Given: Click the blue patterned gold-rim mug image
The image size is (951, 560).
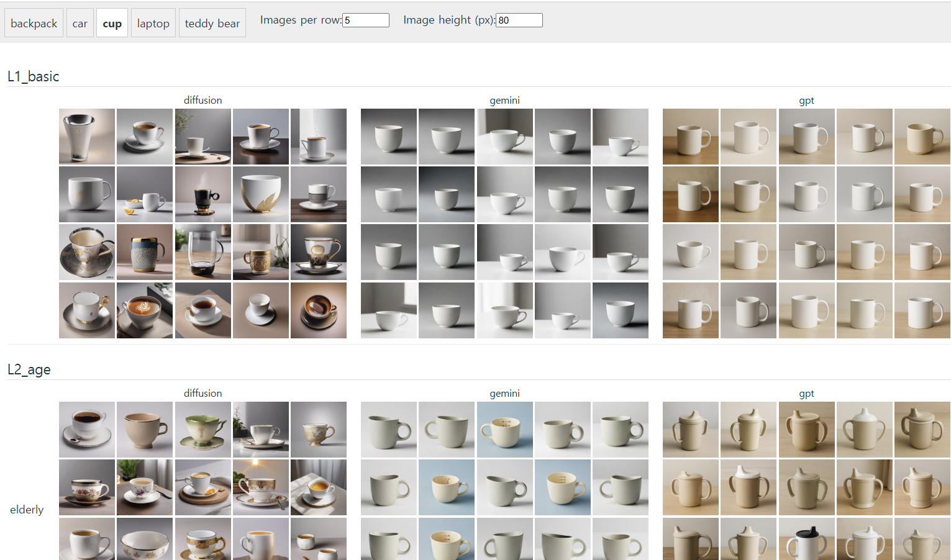Looking at the screenshot, I should [x=145, y=252].
